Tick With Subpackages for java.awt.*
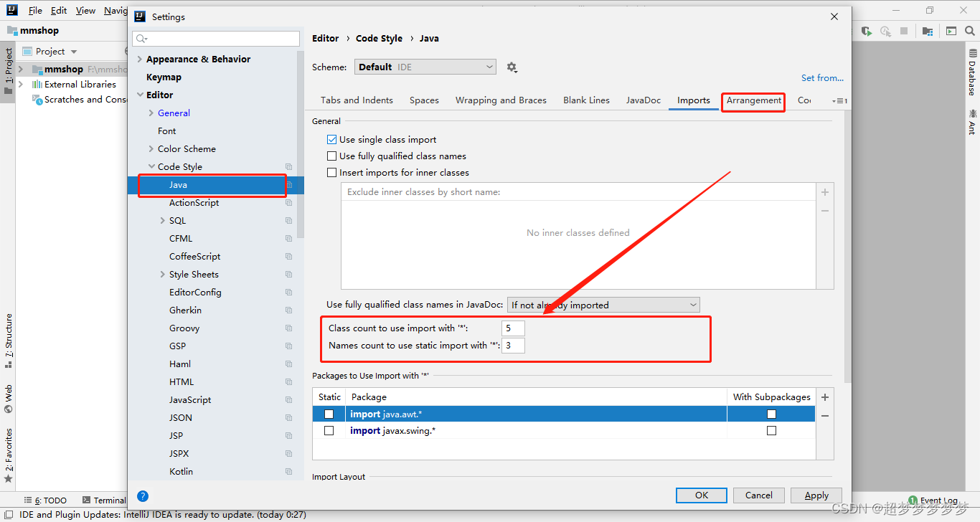This screenshot has width=980, height=522. point(771,414)
